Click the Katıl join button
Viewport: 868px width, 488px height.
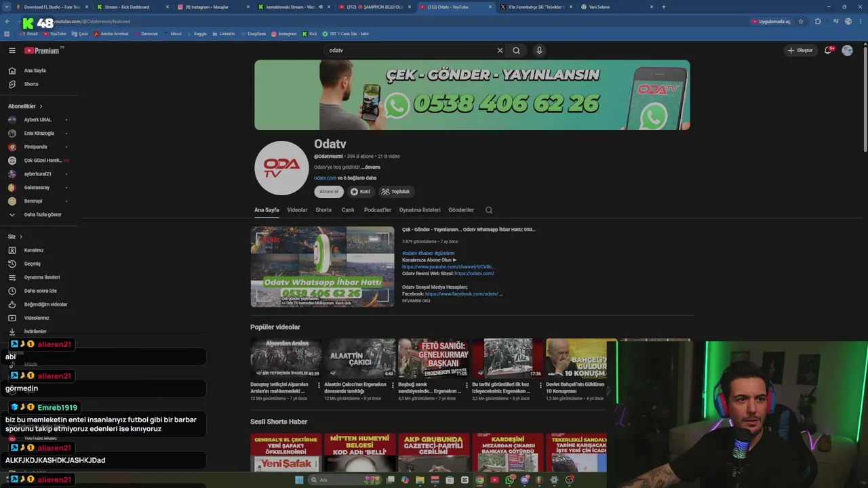pos(360,192)
